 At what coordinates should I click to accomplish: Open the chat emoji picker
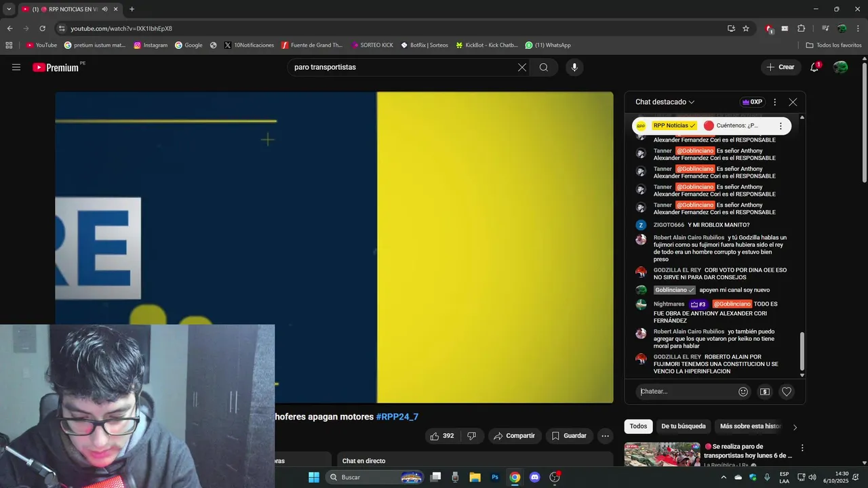pyautogui.click(x=743, y=391)
